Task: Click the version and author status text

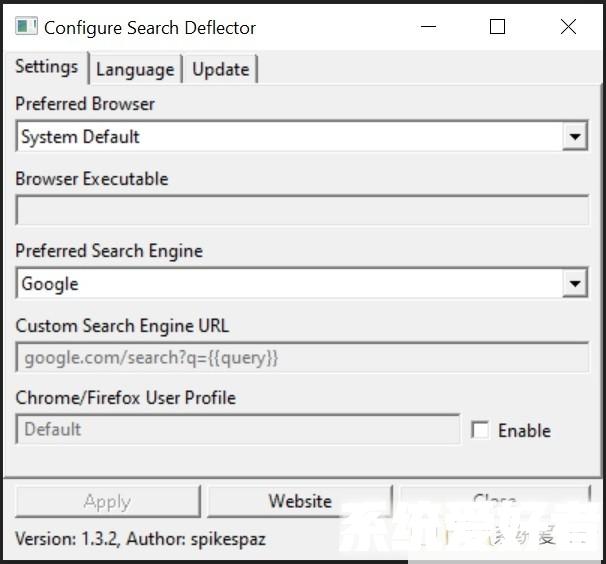Action: coord(140,539)
